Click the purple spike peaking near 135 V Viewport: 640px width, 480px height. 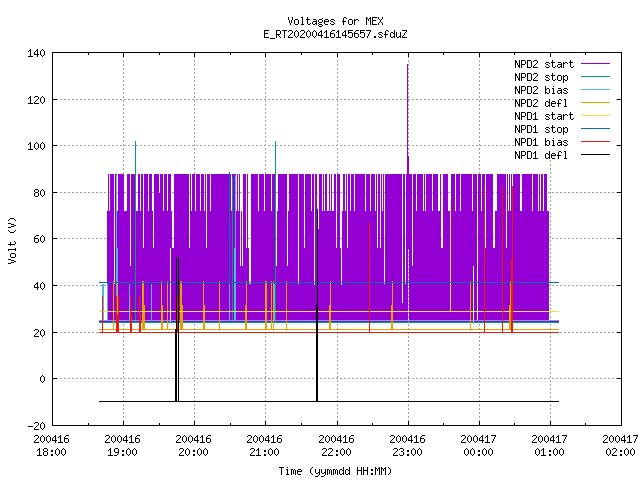pos(407,118)
